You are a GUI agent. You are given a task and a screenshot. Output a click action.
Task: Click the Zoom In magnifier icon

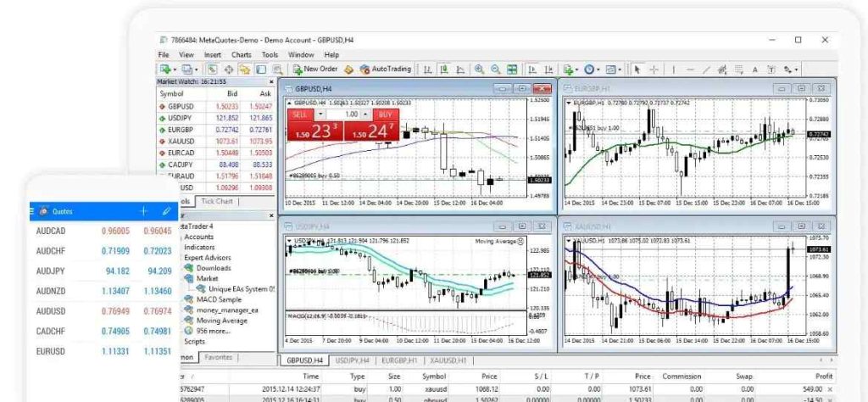tap(480, 70)
